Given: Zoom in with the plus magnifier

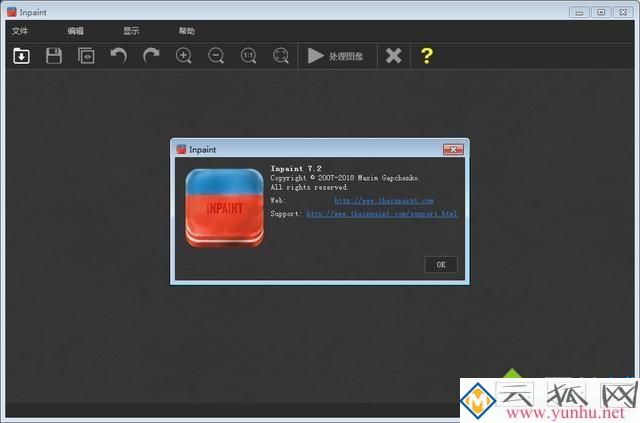Looking at the screenshot, I should (184, 56).
